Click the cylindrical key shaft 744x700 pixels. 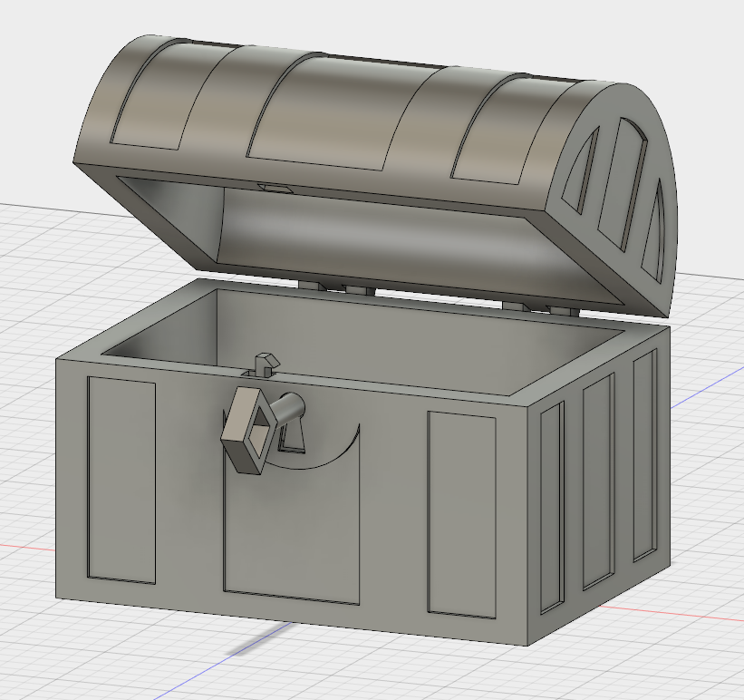click(x=290, y=407)
